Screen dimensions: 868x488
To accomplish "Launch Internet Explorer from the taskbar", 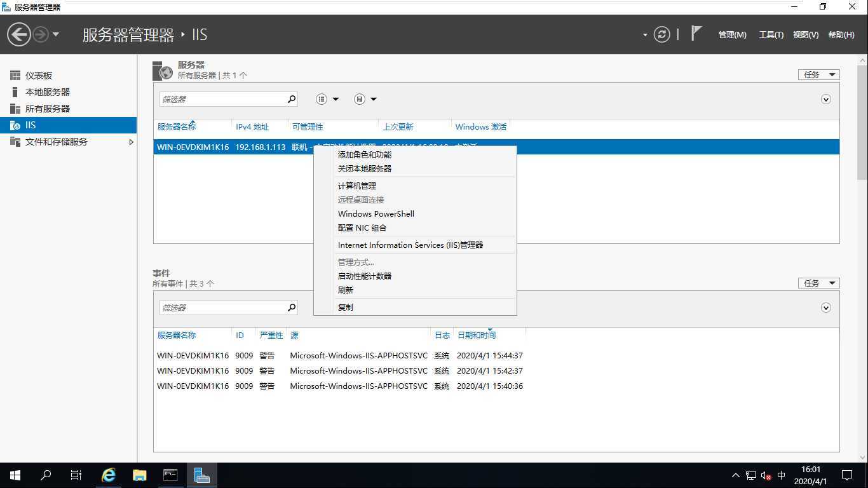I will click(x=109, y=475).
